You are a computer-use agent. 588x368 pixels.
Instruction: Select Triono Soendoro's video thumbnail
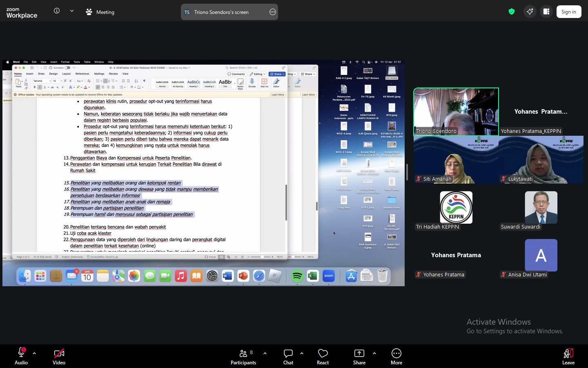coord(456,111)
